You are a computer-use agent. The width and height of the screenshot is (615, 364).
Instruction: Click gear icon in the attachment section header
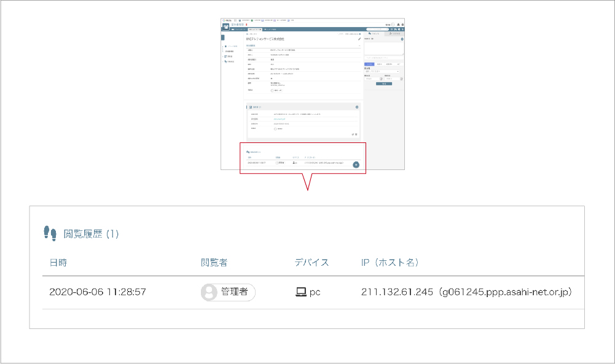357,107
